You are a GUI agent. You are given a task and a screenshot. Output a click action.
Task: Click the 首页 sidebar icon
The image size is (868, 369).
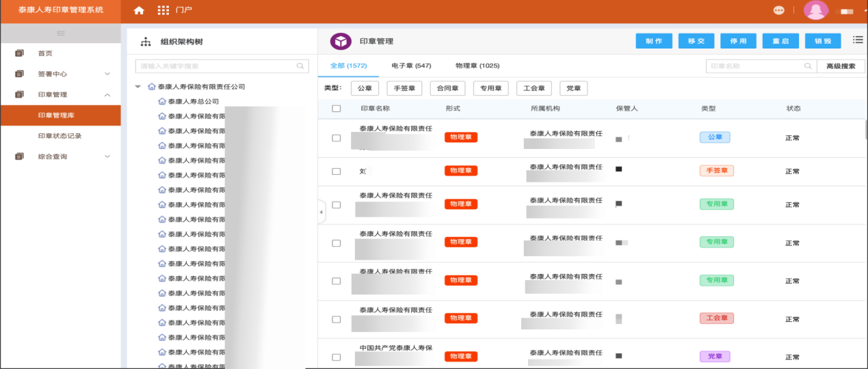[x=19, y=53]
